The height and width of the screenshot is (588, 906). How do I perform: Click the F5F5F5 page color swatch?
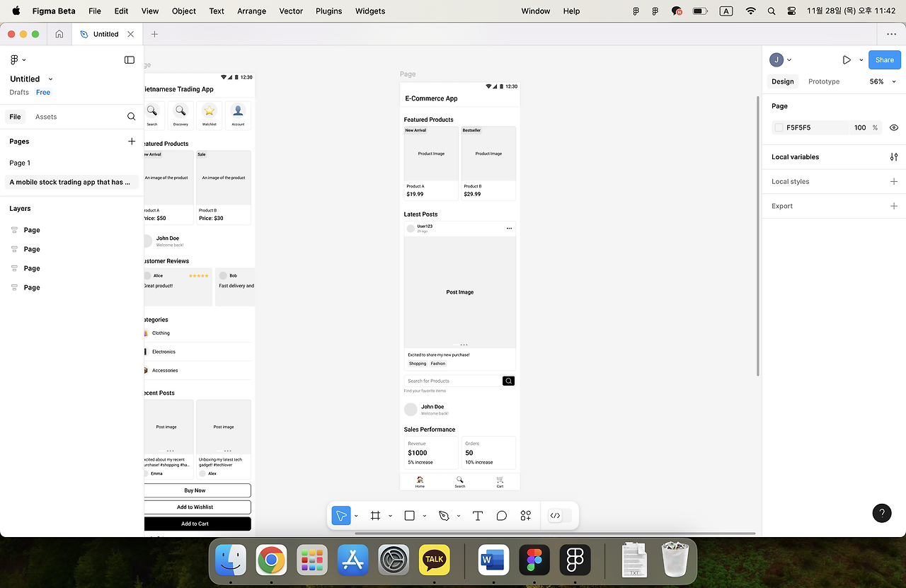[x=779, y=128]
